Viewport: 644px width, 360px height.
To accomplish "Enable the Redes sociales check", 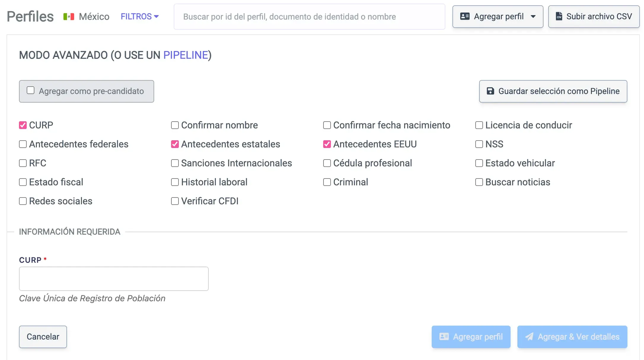I will click(x=23, y=201).
